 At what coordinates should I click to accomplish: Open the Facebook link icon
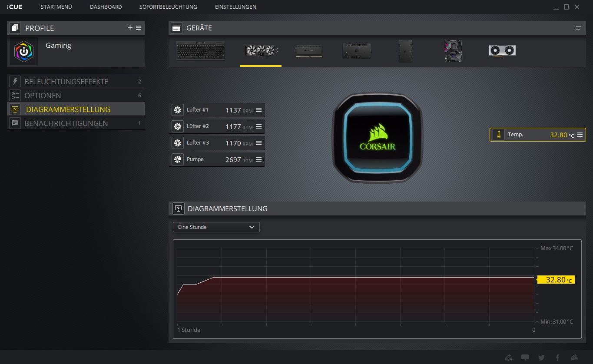point(557,357)
